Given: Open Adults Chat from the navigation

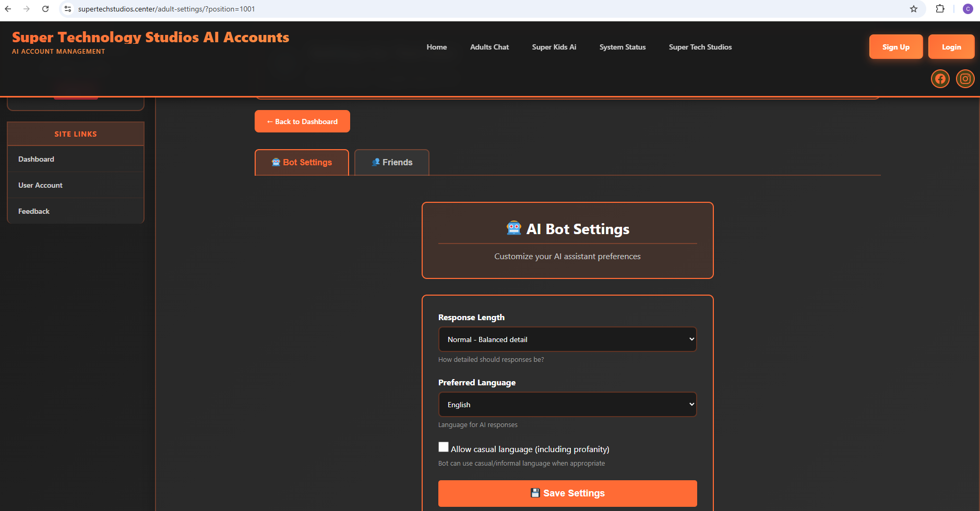Looking at the screenshot, I should click(x=489, y=47).
